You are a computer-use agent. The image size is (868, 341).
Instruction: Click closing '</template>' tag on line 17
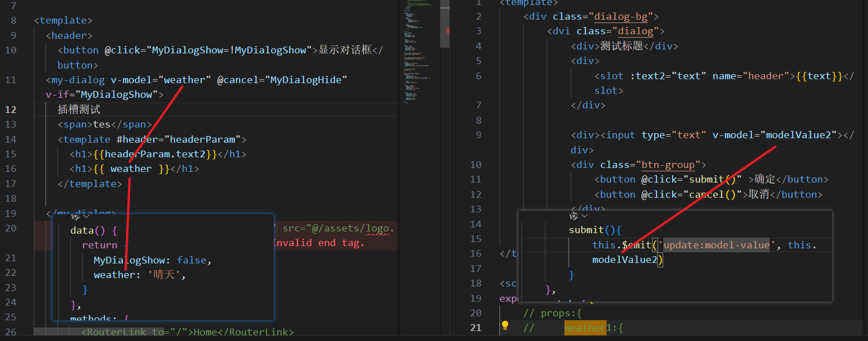[90, 184]
